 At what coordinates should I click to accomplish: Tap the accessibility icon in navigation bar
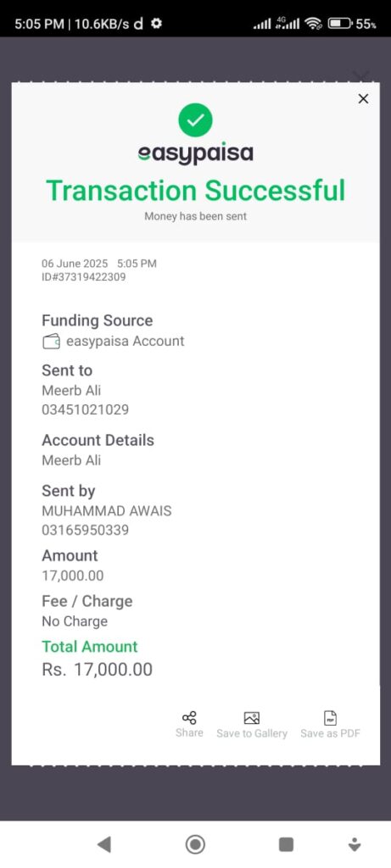click(x=355, y=844)
